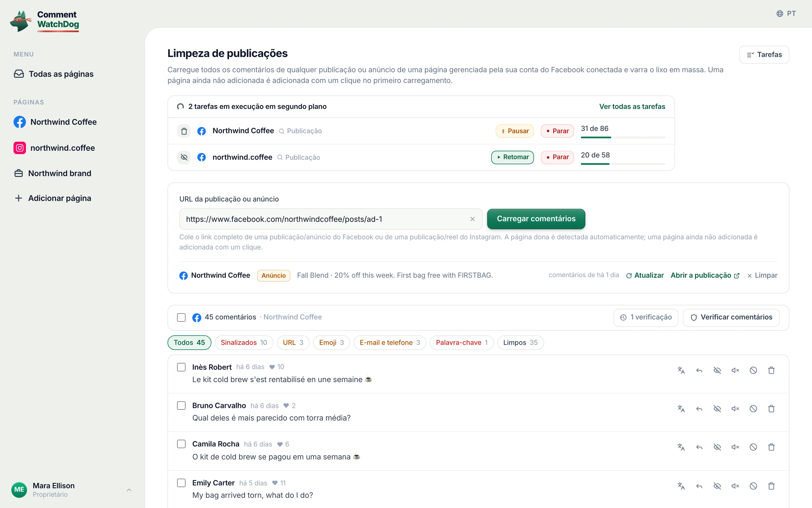
Task: Translate Emily Carter's comment
Action: point(681,486)
